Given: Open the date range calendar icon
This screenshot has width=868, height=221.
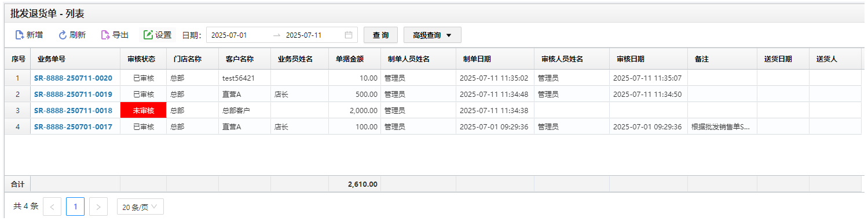Looking at the screenshot, I should [x=349, y=35].
